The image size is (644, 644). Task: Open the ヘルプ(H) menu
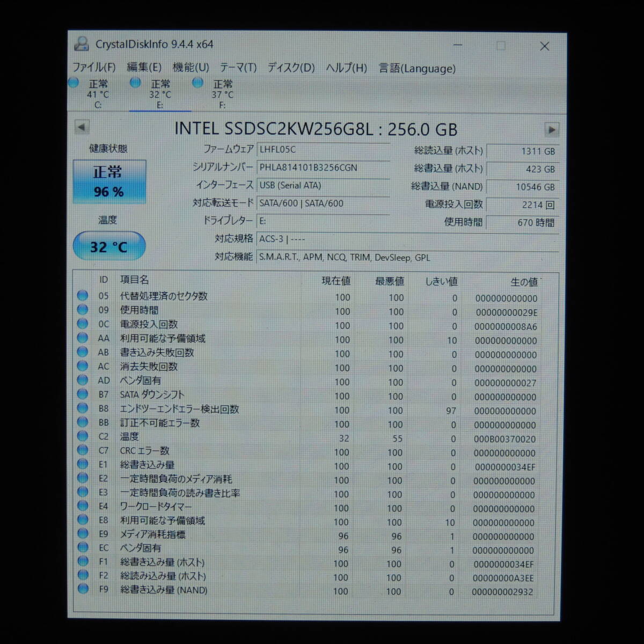point(346,68)
